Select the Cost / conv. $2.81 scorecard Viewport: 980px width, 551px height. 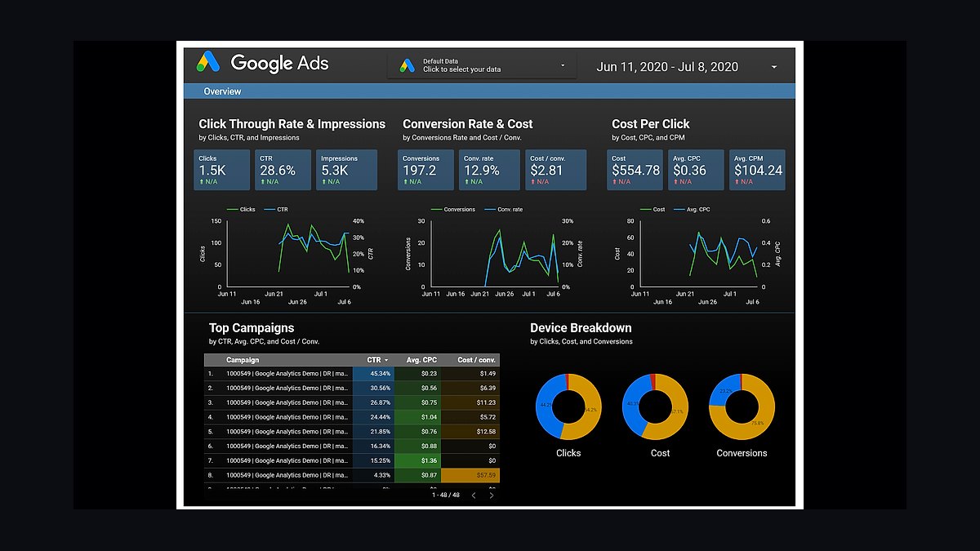point(555,170)
